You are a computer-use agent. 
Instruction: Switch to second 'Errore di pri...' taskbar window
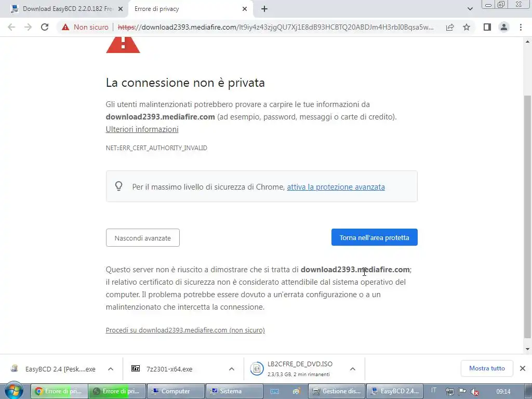point(117,391)
